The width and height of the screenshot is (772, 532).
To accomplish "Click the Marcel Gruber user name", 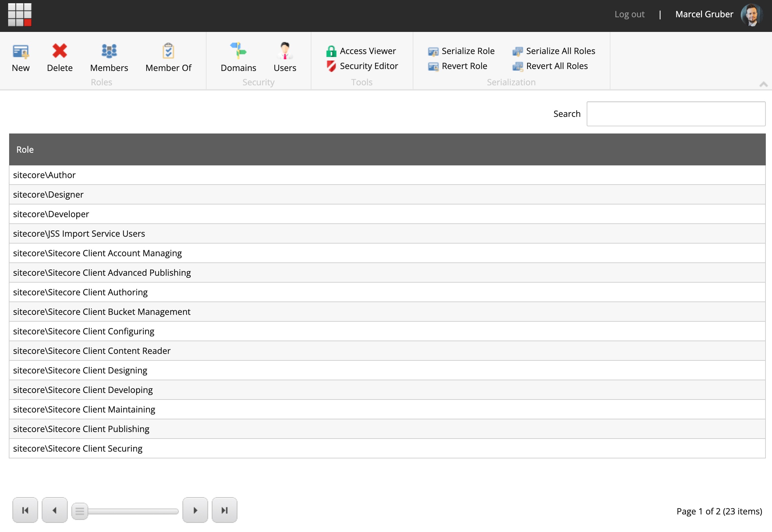I will click(x=704, y=14).
